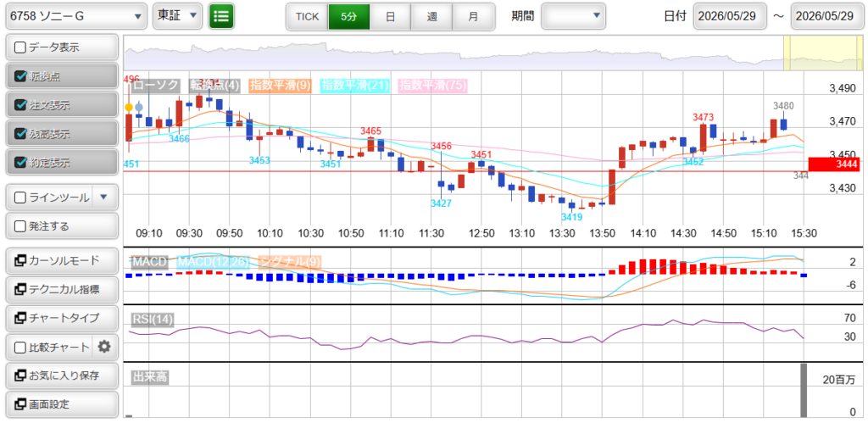The height and width of the screenshot is (423, 868).
Task: Open the comparison chart gear settings
Action: (x=104, y=348)
